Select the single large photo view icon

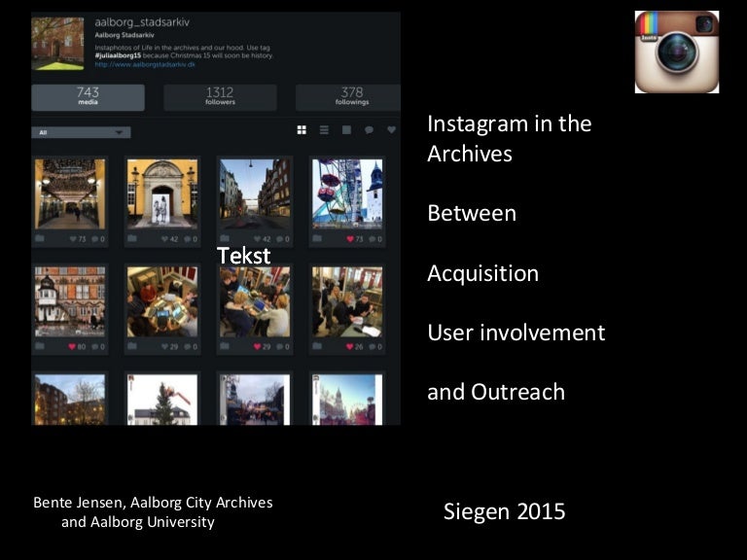tap(346, 130)
